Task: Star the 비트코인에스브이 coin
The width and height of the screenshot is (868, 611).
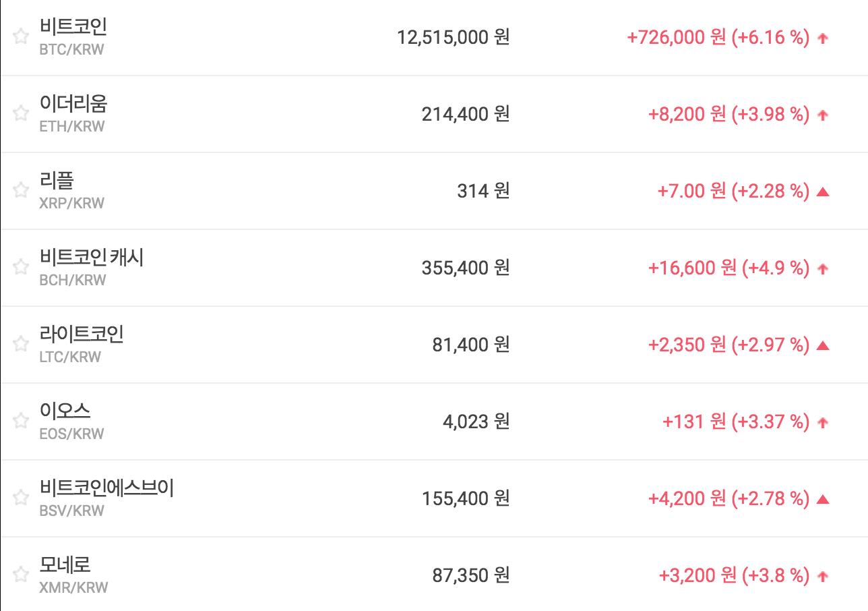Action: 21,498
